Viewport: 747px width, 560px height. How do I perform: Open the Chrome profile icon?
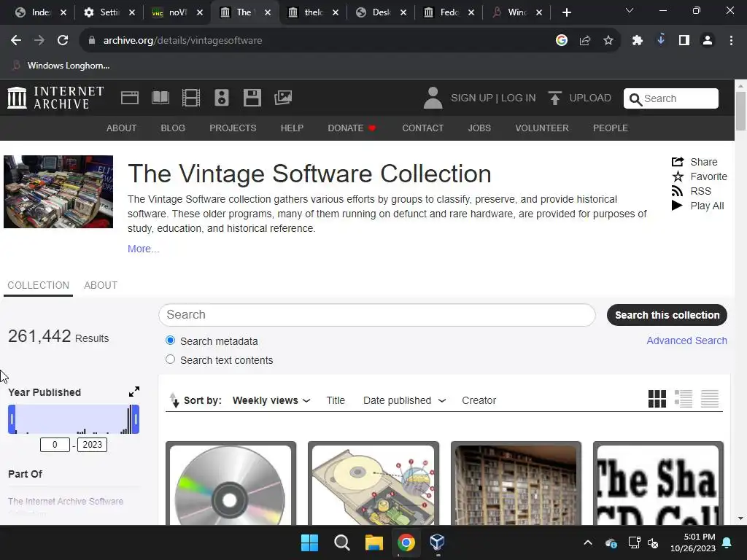(708, 41)
